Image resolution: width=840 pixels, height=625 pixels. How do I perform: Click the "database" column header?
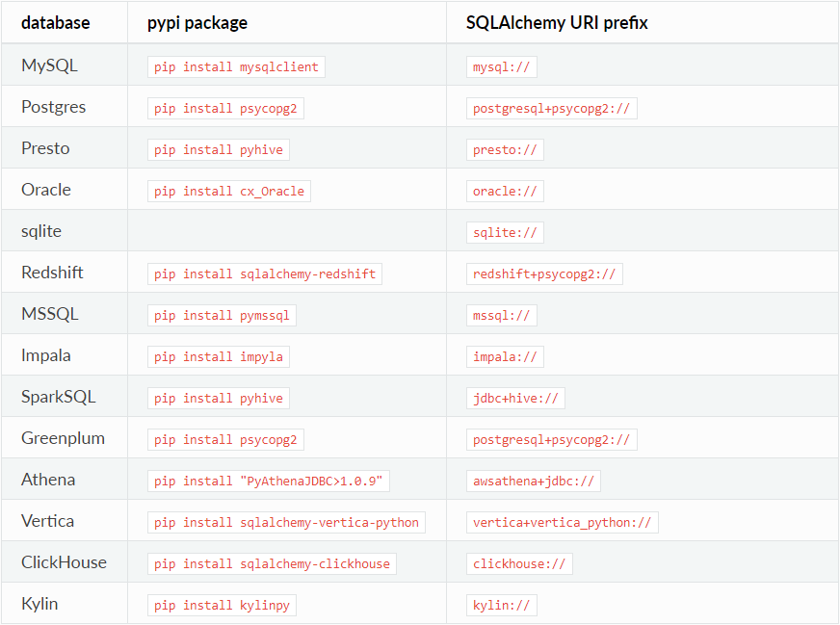pyautogui.click(x=56, y=22)
